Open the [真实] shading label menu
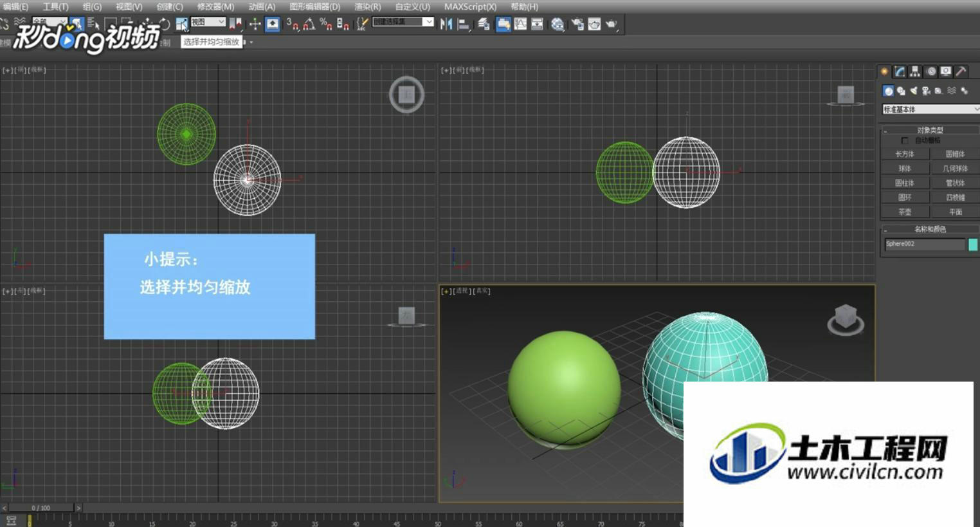 pyautogui.click(x=482, y=291)
